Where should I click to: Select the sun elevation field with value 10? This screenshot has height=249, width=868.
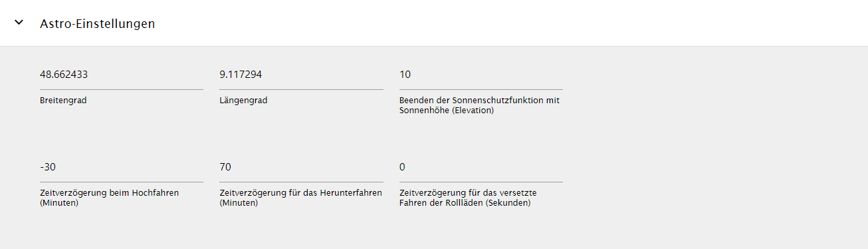[481, 75]
